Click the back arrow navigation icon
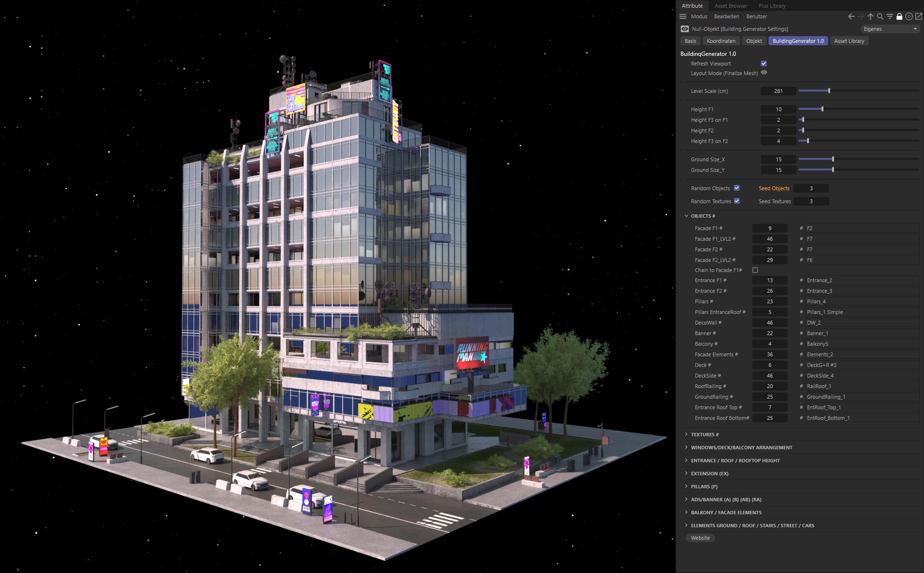This screenshot has height=573, width=924. pyautogui.click(x=852, y=16)
